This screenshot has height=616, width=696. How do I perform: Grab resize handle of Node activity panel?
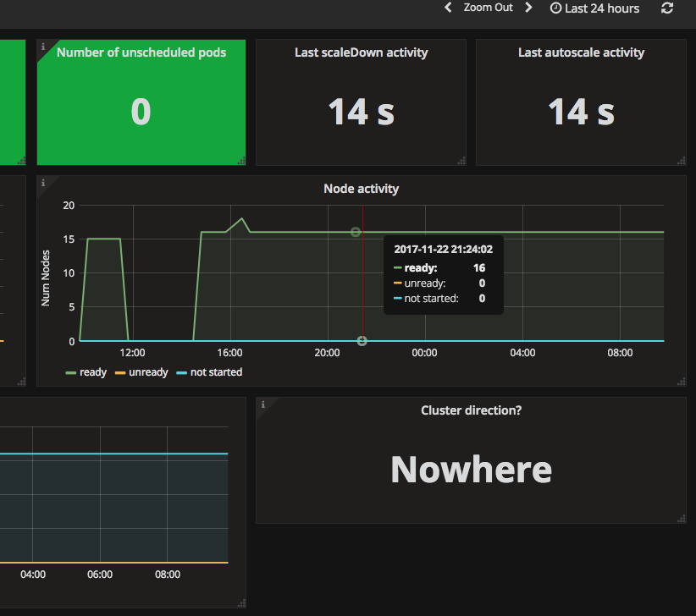[682, 382]
